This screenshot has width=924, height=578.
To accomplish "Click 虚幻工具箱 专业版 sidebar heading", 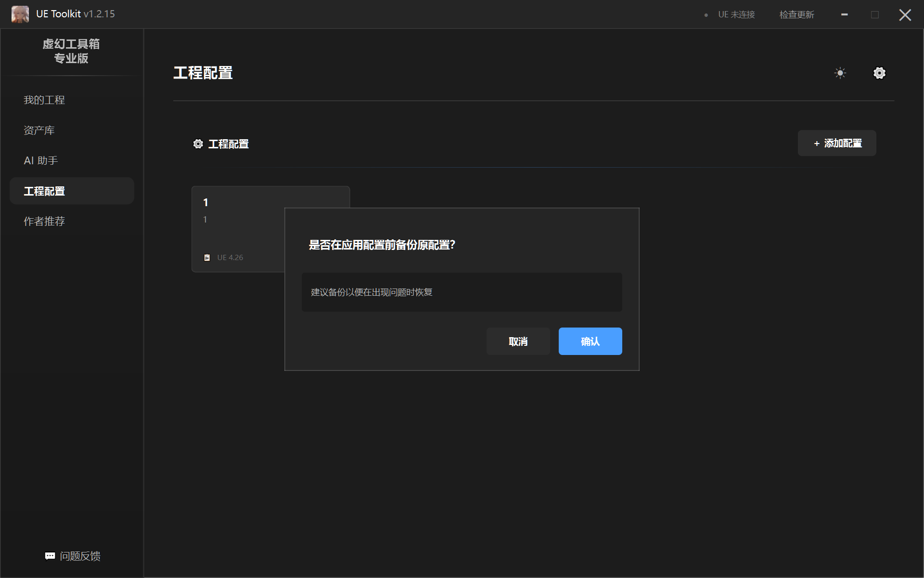I will pos(71,51).
